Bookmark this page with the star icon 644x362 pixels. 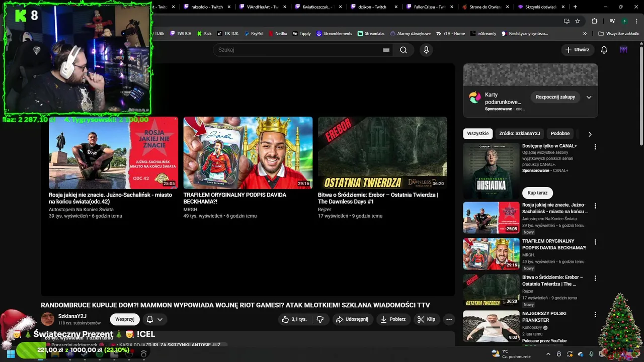click(x=578, y=21)
